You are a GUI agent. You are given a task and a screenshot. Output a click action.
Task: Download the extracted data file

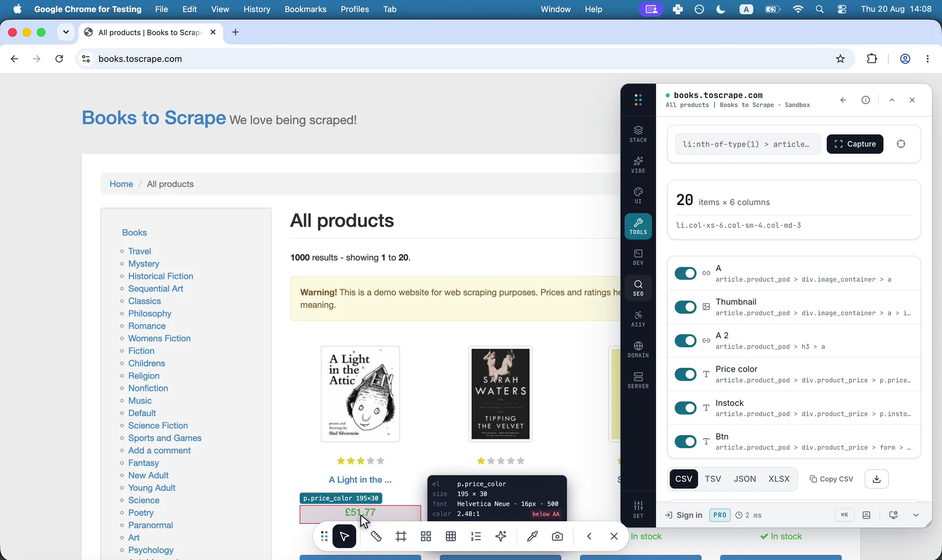877,479
